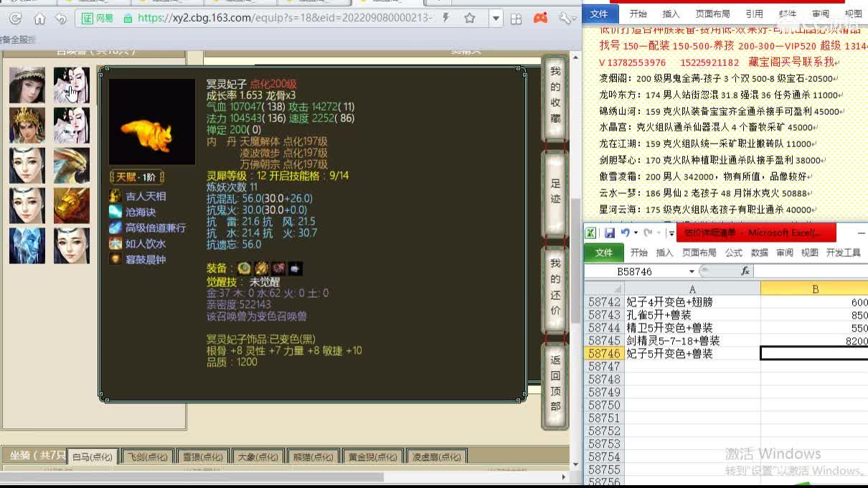Select the 如人饮水 skill icon
The image size is (868, 488).
115,243
